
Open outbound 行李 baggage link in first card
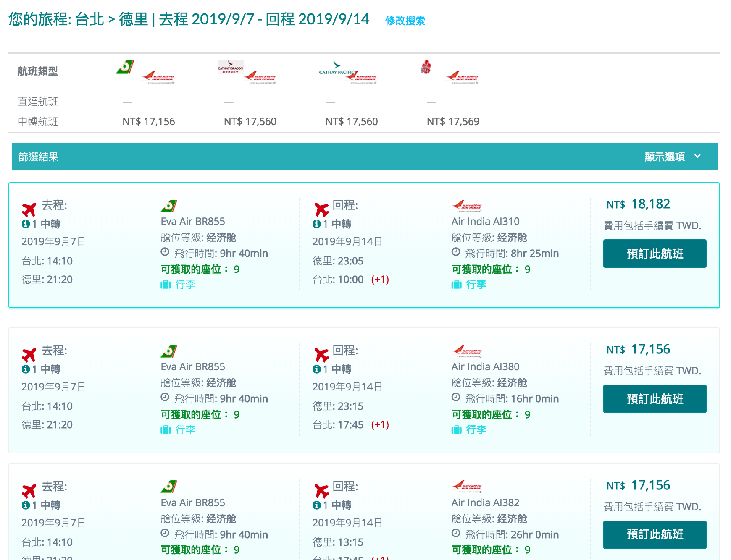pos(178,285)
